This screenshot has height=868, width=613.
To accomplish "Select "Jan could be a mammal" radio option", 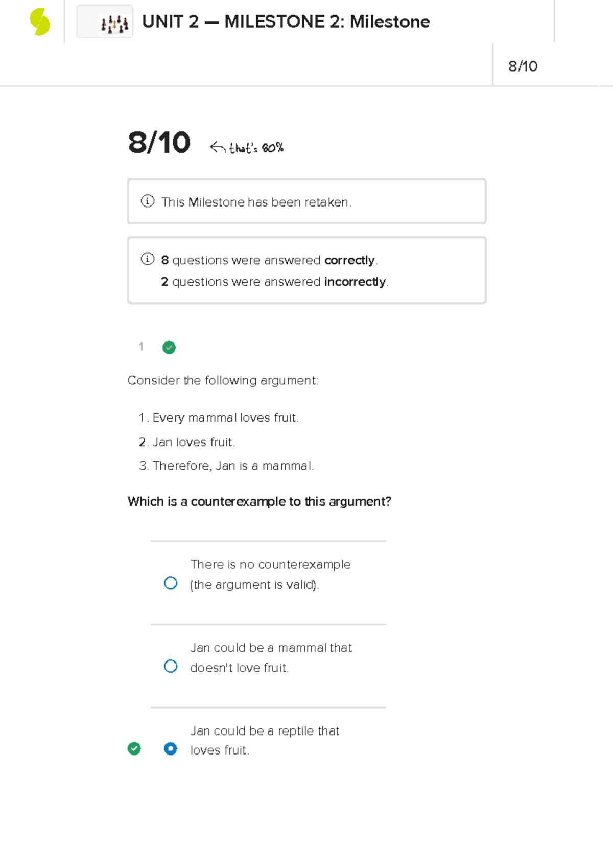I will tap(171, 666).
